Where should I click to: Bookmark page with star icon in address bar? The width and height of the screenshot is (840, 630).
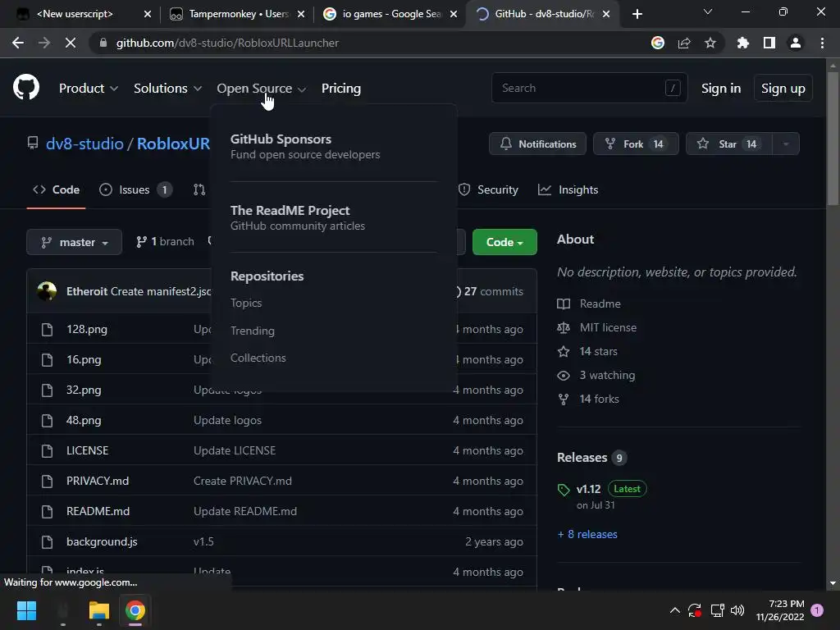point(710,43)
